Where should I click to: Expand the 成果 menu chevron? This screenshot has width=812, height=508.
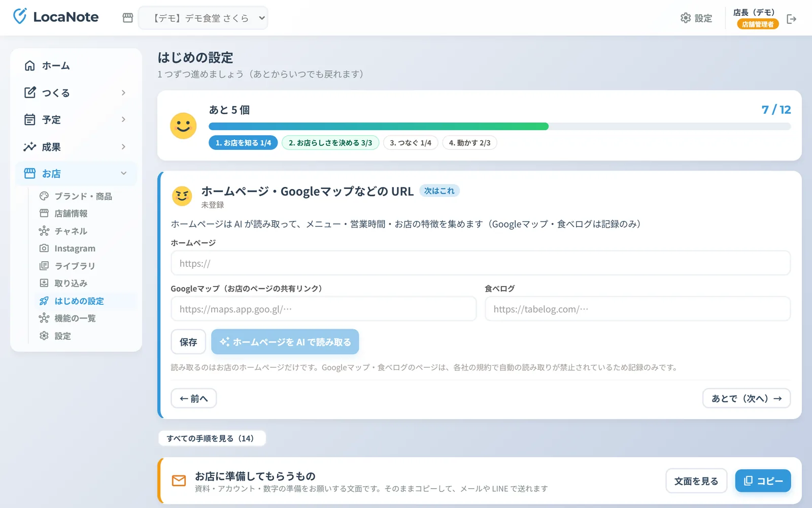123,147
